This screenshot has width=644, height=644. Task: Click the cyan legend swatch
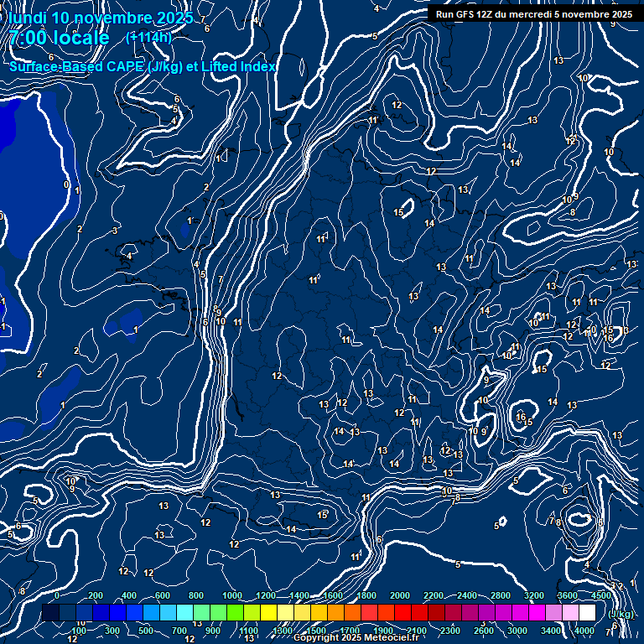[x=184, y=612]
